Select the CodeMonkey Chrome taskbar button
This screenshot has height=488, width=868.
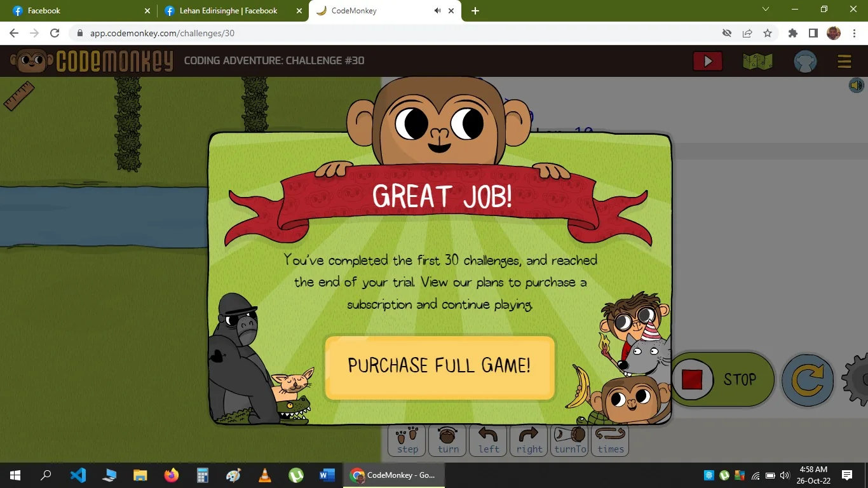click(x=394, y=475)
